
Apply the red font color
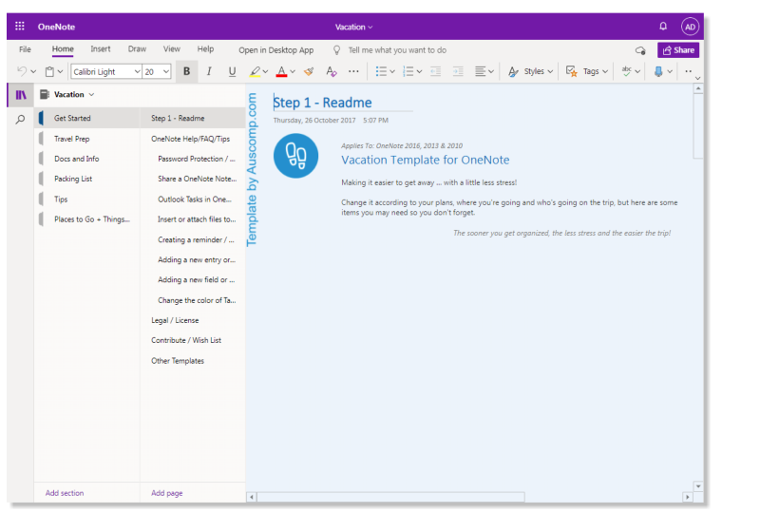(282, 71)
